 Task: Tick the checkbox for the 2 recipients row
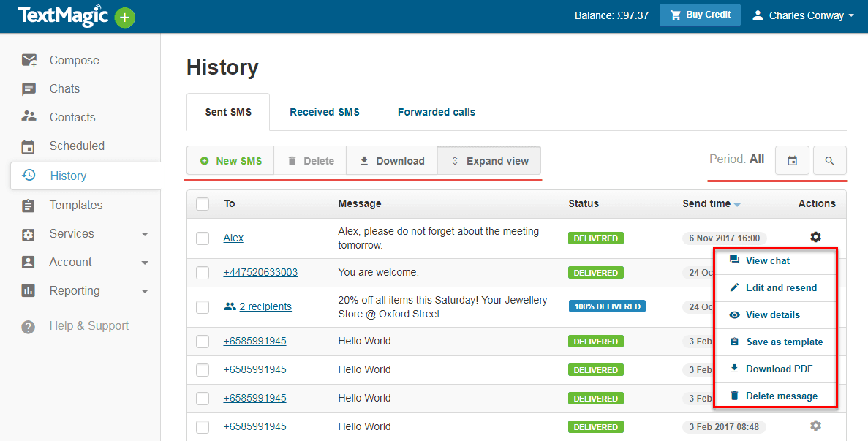pyautogui.click(x=203, y=306)
